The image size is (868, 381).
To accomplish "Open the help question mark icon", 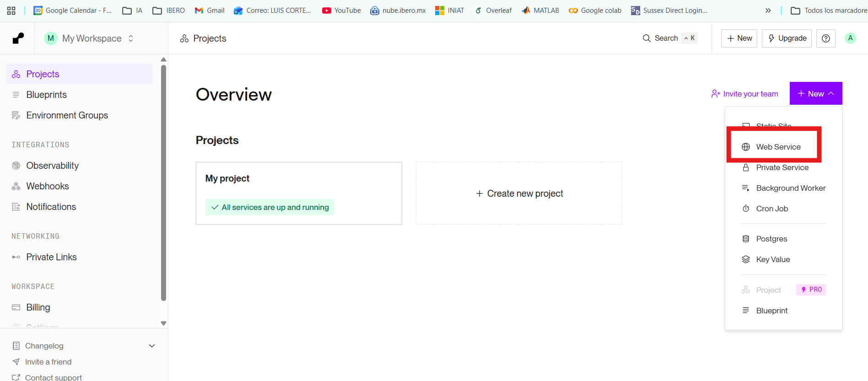I will (826, 38).
